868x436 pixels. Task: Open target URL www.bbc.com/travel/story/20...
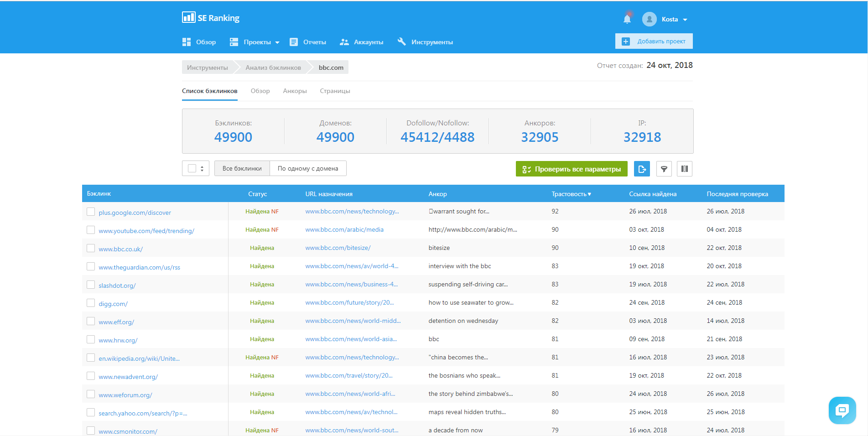point(349,375)
